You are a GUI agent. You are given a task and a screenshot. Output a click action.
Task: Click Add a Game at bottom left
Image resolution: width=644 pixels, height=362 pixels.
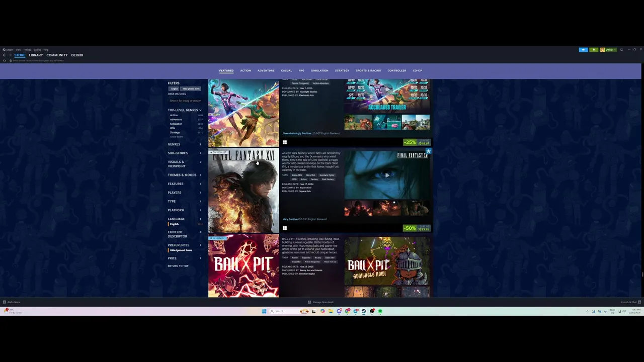[12, 302]
